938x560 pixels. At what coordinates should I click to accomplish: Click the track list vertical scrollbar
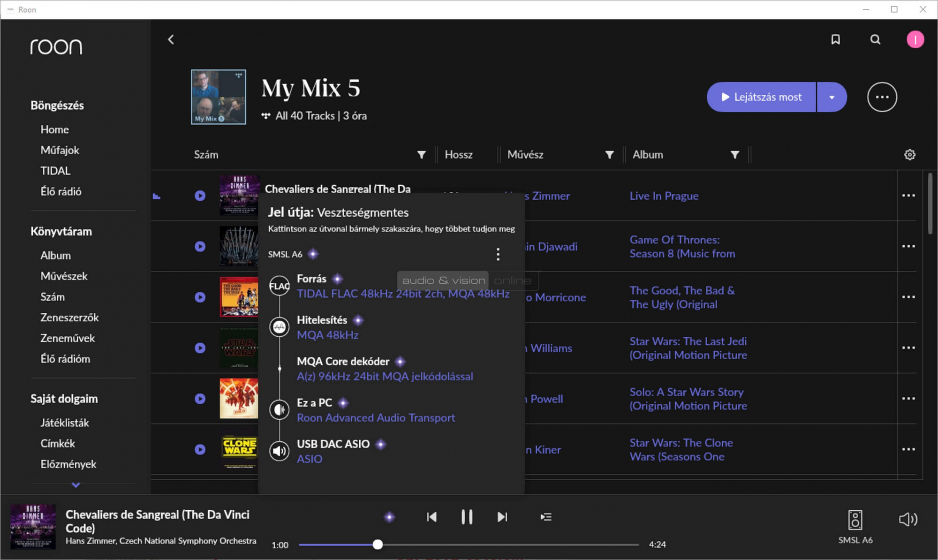pos(930,204)
